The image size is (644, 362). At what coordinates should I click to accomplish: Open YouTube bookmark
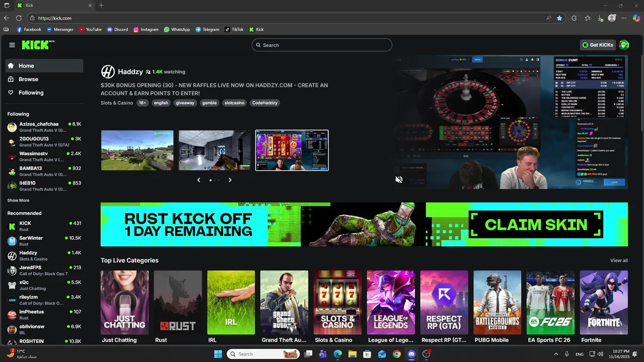point(90,30)
